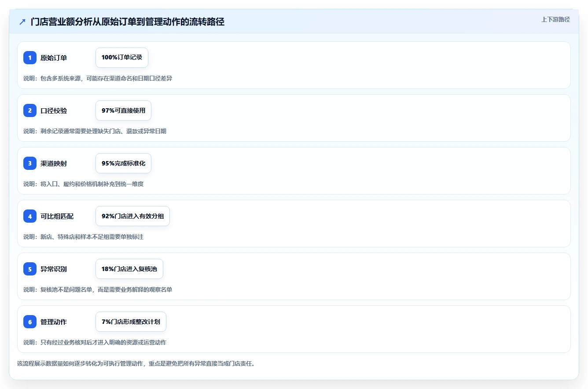Viewport: 588px width, 389px height.
Task: Click the 异常识别 step name
Action: (54, 269)
